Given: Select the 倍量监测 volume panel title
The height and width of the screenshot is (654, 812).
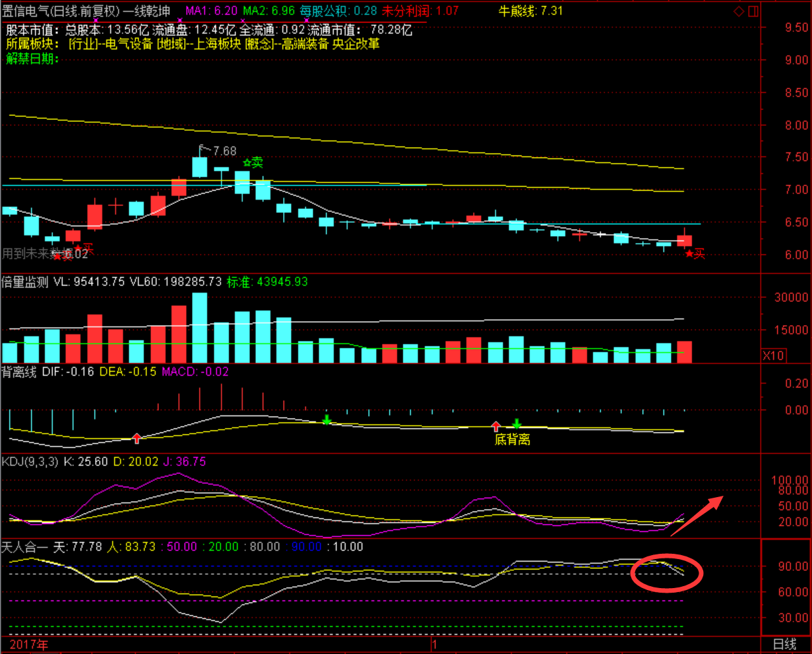Looking at the screenshot, I should pos(25,282).
